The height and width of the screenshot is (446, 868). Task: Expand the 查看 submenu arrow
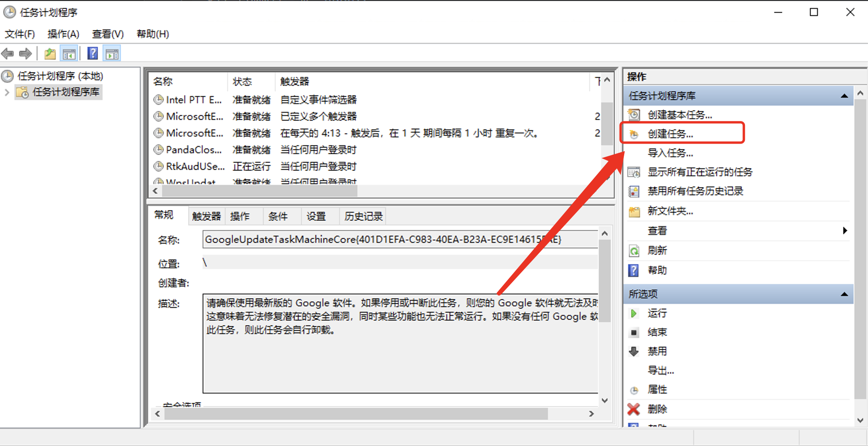(x=845, y=231)
